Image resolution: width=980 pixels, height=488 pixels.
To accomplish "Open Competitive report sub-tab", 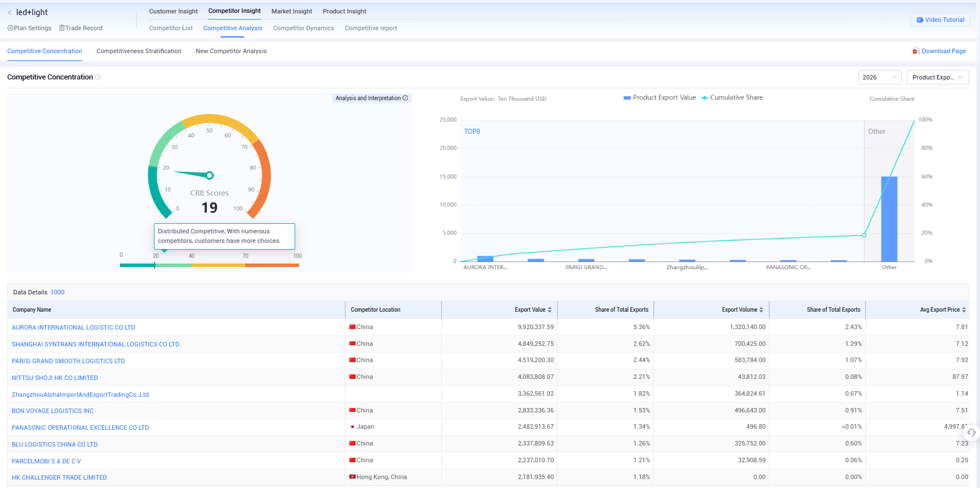I will (x=371, y=28).
